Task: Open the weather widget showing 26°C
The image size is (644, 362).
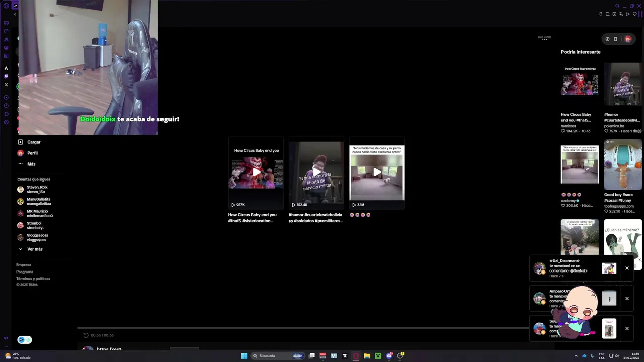Action: coord(18,356)
